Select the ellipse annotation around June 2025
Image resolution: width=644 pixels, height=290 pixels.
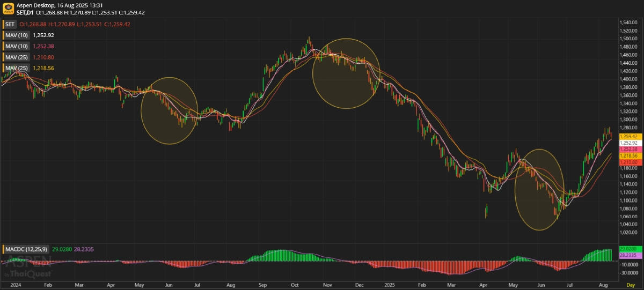click(x=539, y=190)
